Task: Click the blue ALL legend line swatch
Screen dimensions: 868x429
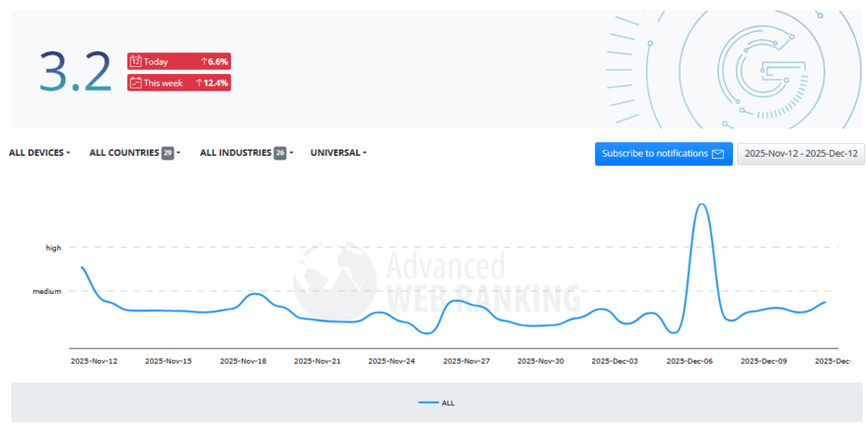Action: [428, 403]
